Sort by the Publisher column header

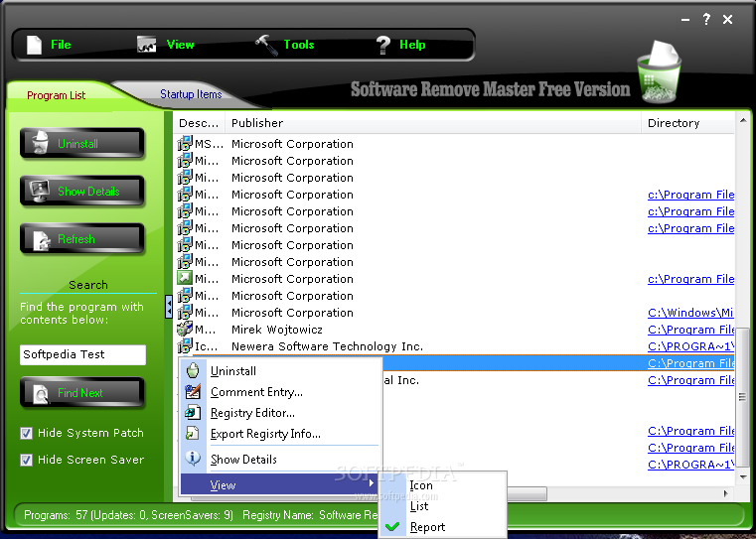(432, 123)
